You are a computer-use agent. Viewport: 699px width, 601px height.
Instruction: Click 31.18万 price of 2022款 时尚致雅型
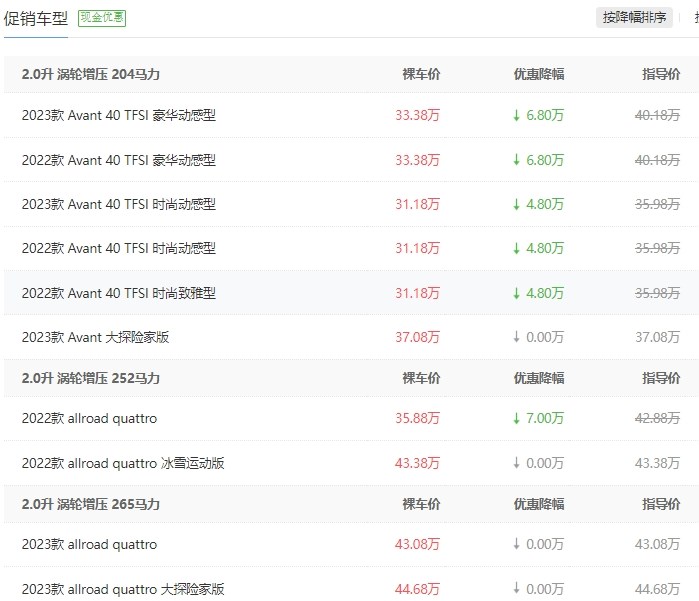click(x=417, y=293)
